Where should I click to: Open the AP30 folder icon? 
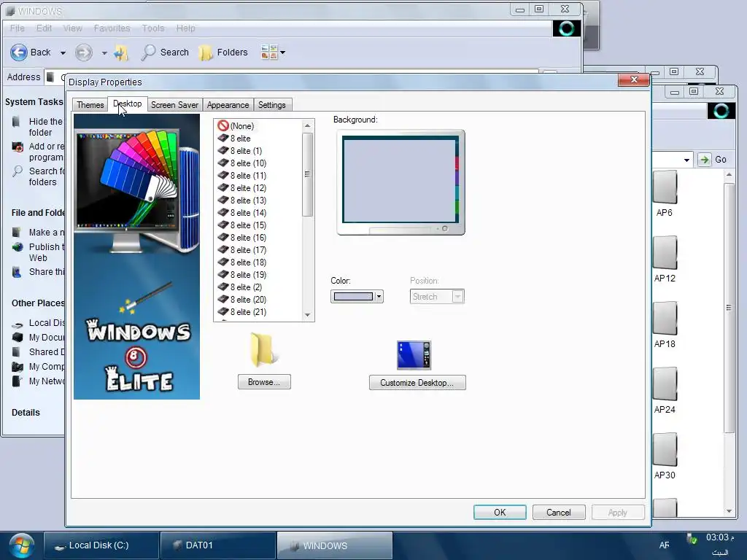point(665,450)
